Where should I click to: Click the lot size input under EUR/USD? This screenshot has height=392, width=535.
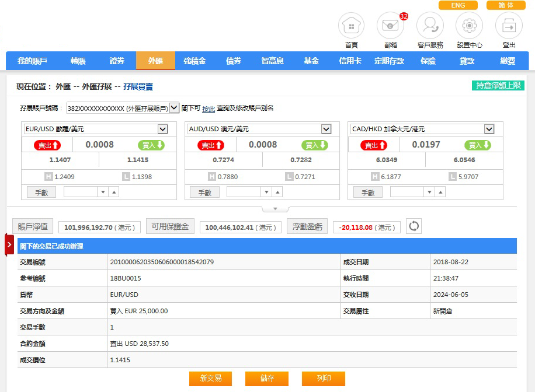pyautogui.click(x=81, y=192)
